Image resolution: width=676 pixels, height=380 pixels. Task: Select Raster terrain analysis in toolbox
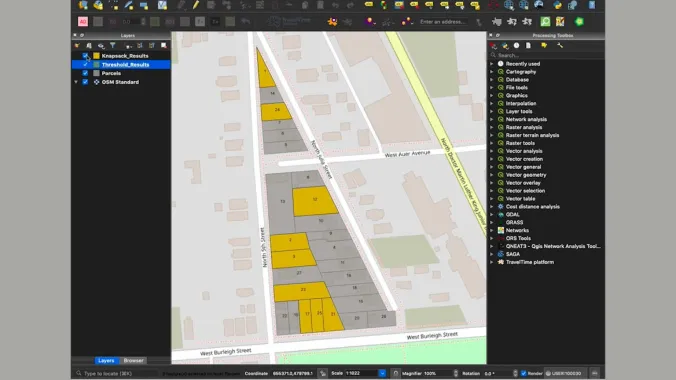point(532,135)
